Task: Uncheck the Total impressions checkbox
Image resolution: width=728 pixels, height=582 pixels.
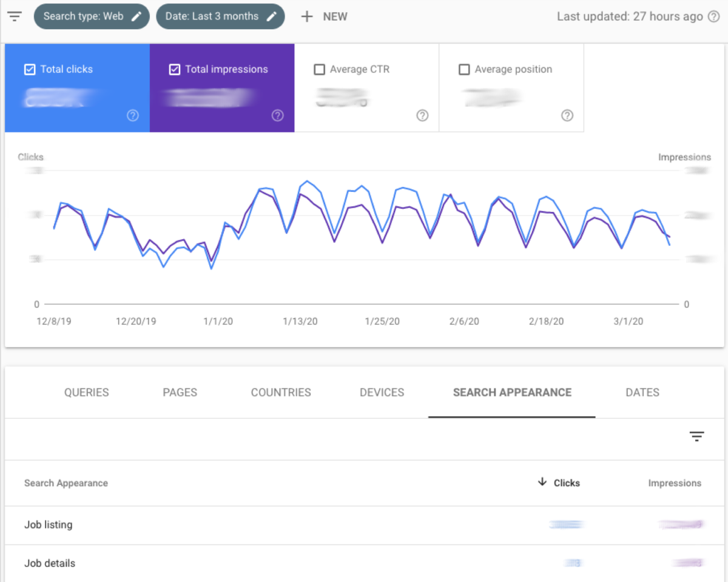Action: [x=175, y=69]
